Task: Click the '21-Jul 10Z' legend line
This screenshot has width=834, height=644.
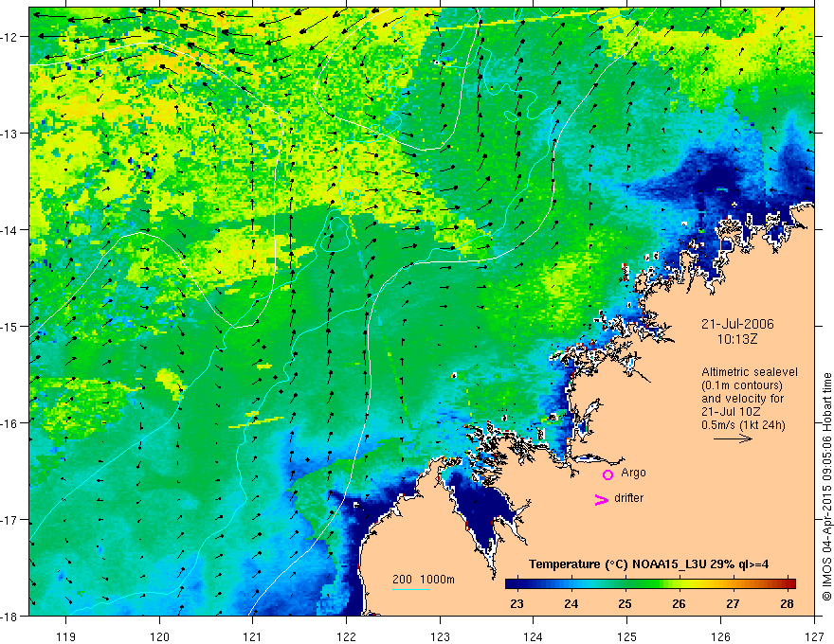Action: pos(731,412)
